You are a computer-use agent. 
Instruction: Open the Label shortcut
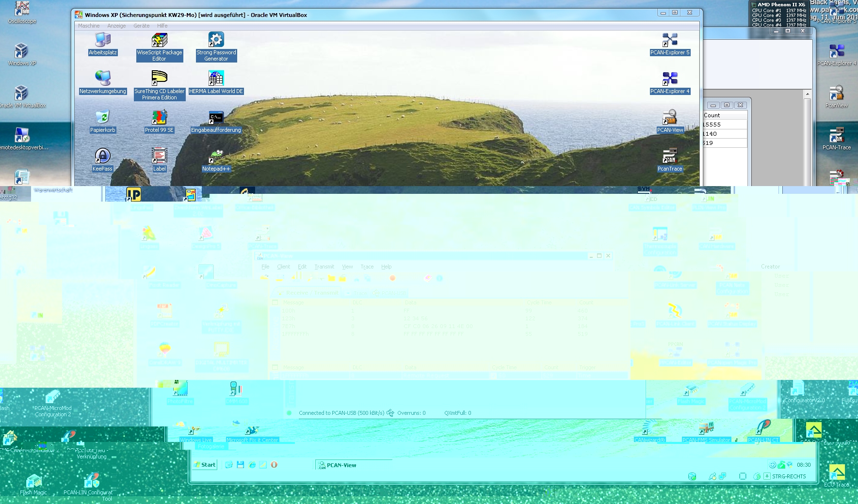click(x=159, y=160)
